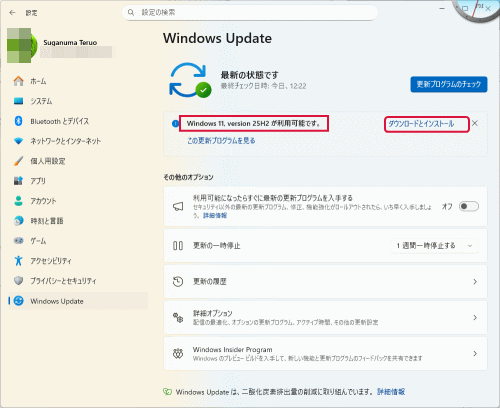Open ゲーム settings
500x408 pixels.
78,240
